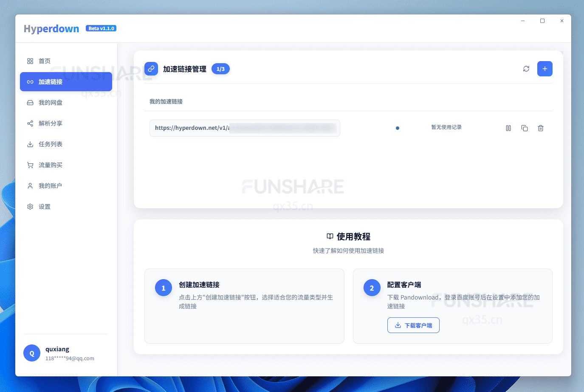Open 首页 in the sidebar
This screenshot has height=392, width=584.
coord(66,61)
